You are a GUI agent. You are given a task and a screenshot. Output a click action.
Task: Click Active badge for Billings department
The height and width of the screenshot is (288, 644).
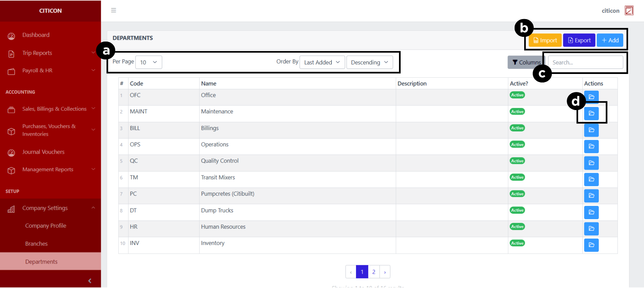(x=517, y=128)
